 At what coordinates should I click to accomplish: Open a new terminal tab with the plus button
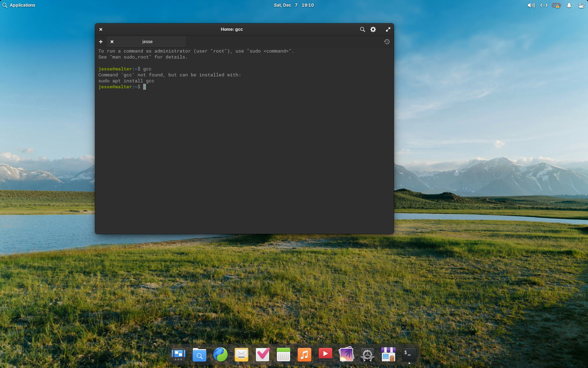click(x=101, y=42)
